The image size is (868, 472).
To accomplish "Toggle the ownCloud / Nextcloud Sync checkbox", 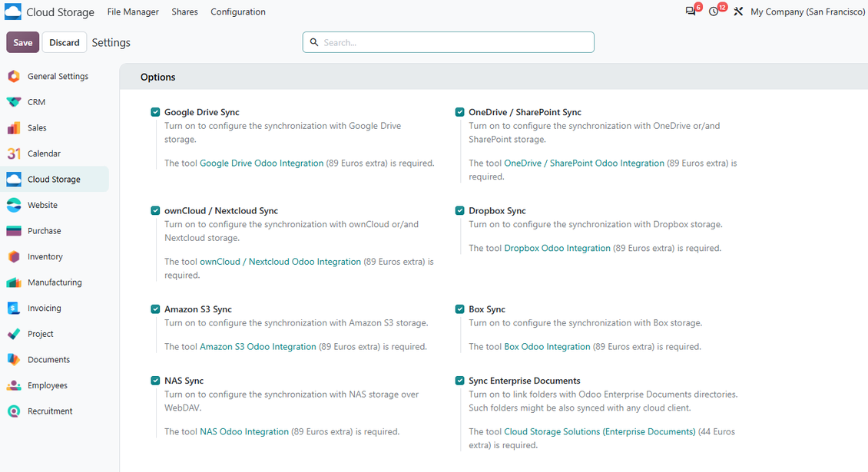I will point(156,211).
